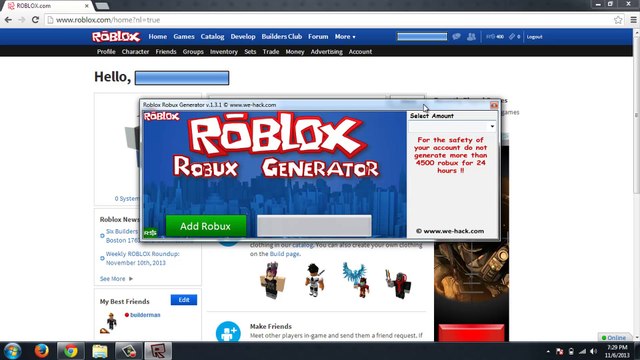Open Builders Club in the navbar
The height and width of the screenshot is (360, 640).
tap(282, 37)
